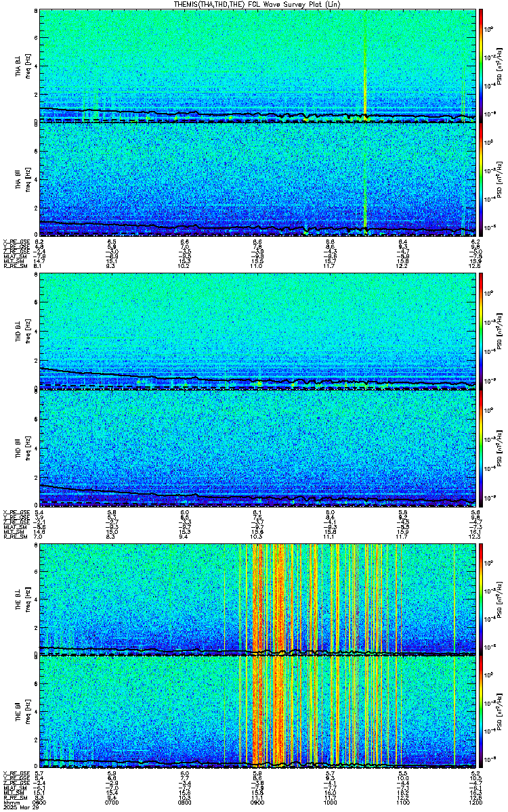508x812 pixels.
Task: Click the PSD color bar beside THA B-perpendicular panel
Action: tap(482, 66)
